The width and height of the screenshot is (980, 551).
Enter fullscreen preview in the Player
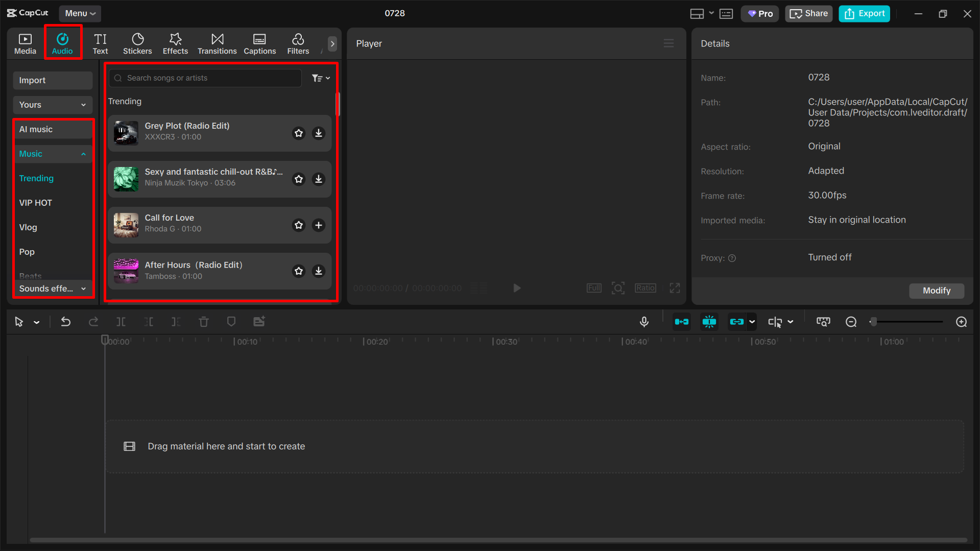(x=675, y=289)
